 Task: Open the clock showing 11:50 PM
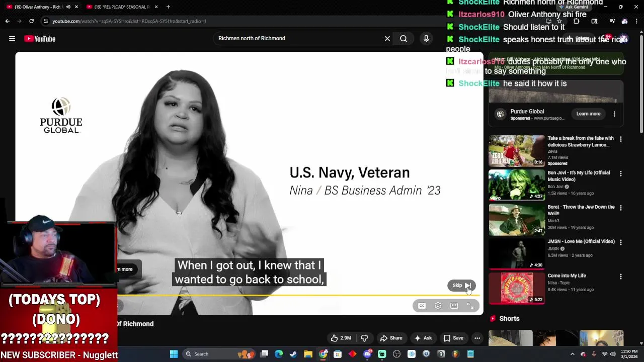tap(629, 354)
